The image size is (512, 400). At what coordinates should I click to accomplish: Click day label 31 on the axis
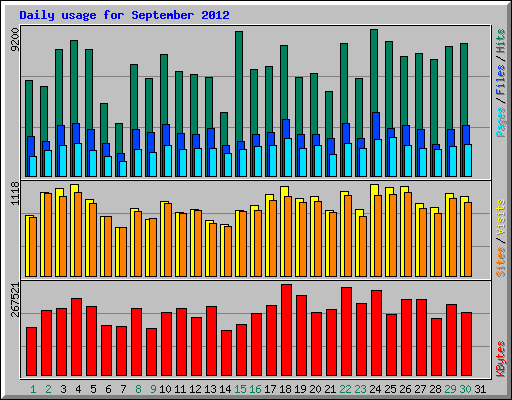tap(480, 389)
